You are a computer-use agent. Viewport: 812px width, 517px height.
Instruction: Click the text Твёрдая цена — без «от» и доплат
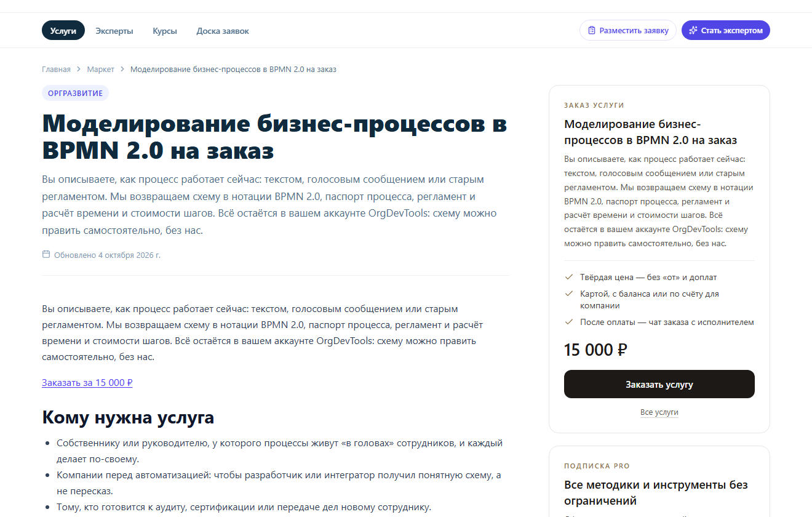(648, 278)
